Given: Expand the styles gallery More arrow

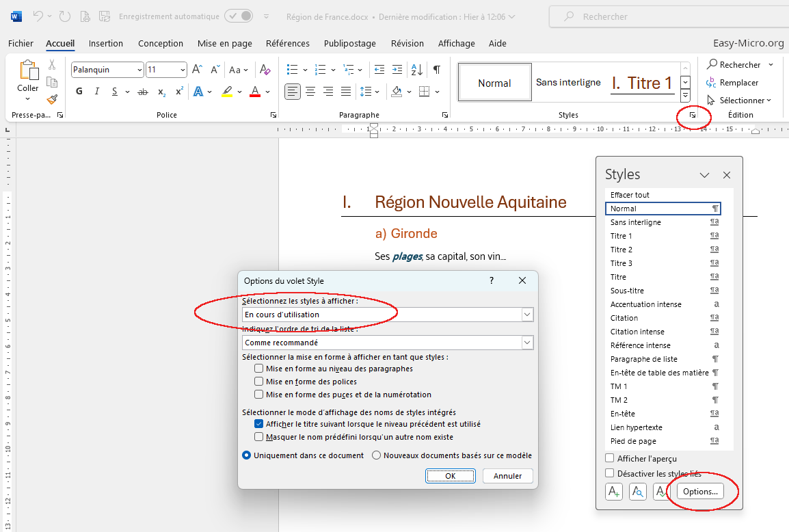Looking at the screenshot, I should pyautogui.click(x=685, y=95).
